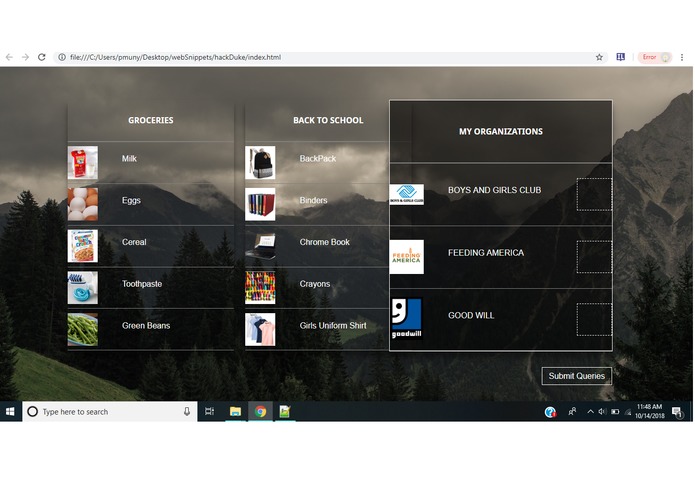
Task: Open the taskbar clock and date
Action: [x=649, y=411]
